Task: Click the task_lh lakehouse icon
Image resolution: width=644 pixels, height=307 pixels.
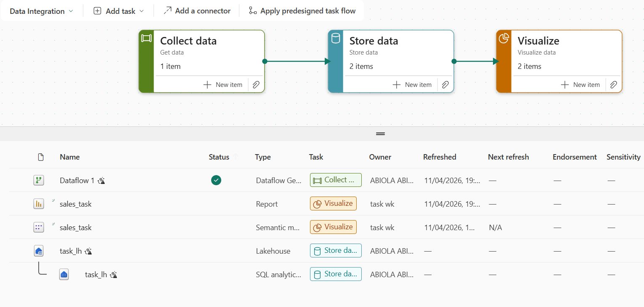Action: [39, 251]
